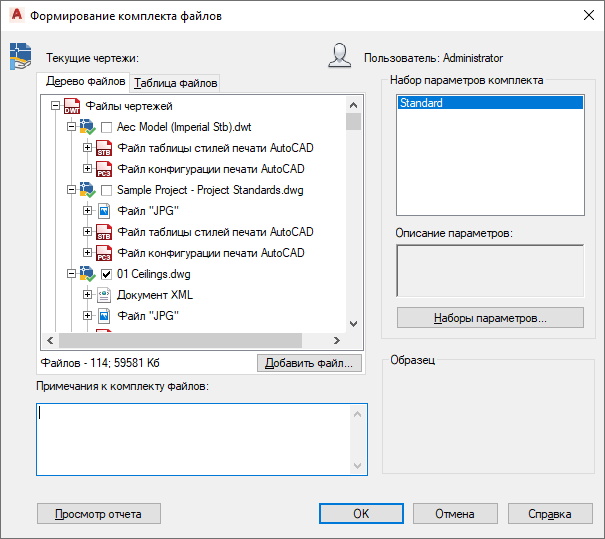605x539 pixels.
Task: Click the red DWG icon beside Файлы чертежей
Action: [x=72, y=106]
